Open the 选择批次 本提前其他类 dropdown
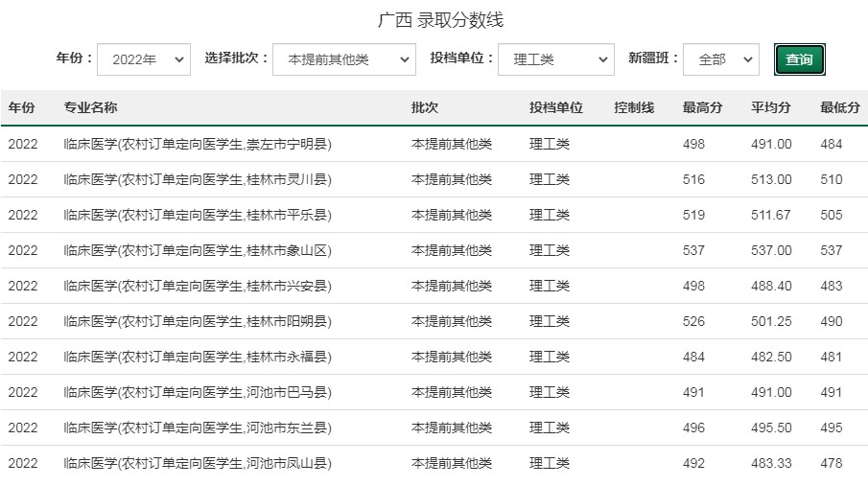 click(343, 59)
